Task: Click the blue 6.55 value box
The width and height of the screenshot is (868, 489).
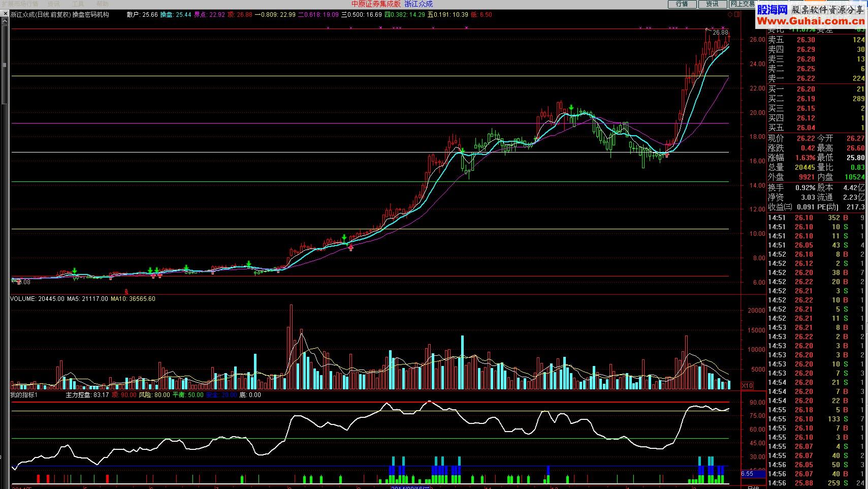Action: 753,474
